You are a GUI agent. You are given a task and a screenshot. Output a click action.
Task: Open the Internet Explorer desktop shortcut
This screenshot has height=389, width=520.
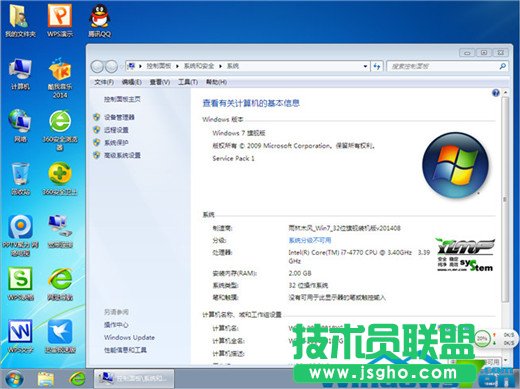60,283
